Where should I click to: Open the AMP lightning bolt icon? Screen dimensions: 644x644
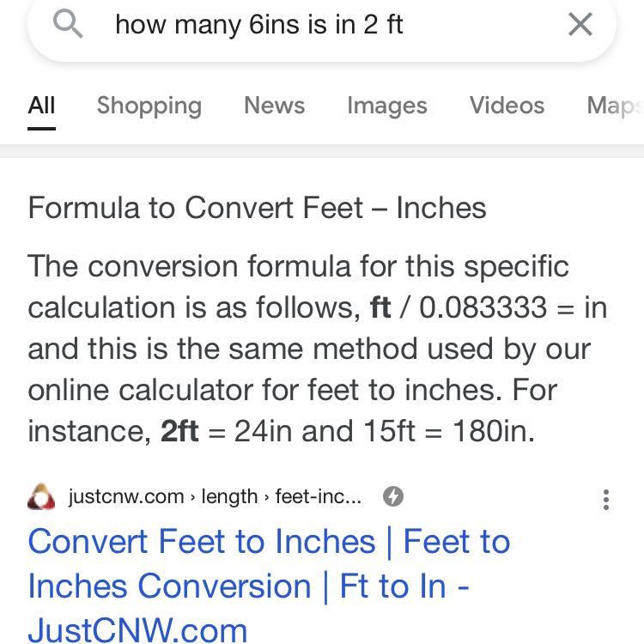[x=393, y=496]
